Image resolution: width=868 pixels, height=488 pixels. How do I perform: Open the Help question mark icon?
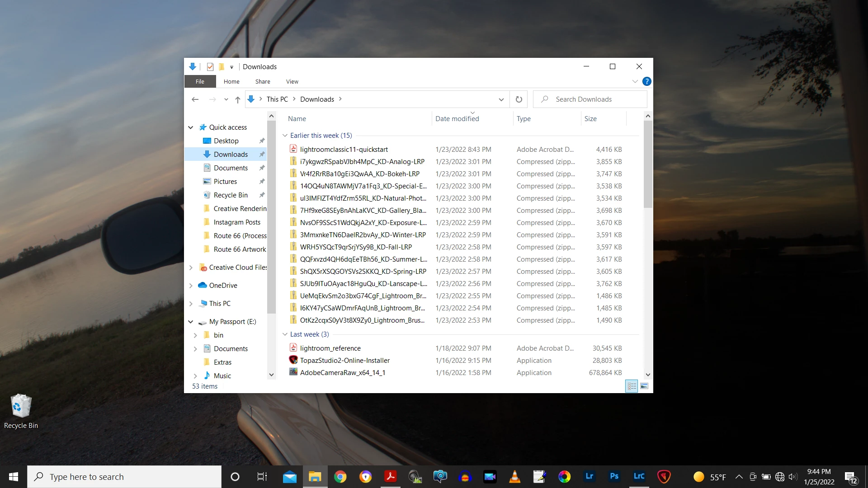647,81
